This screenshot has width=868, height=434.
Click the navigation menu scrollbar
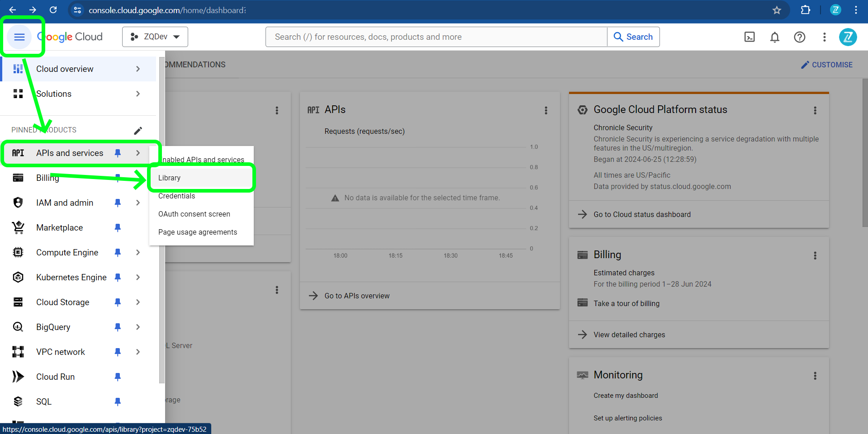point(161,220)
